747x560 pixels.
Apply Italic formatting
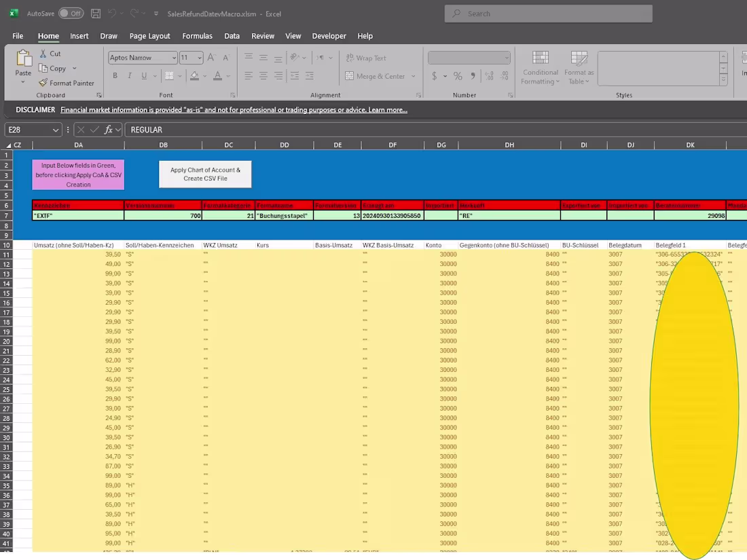point(129,76)
